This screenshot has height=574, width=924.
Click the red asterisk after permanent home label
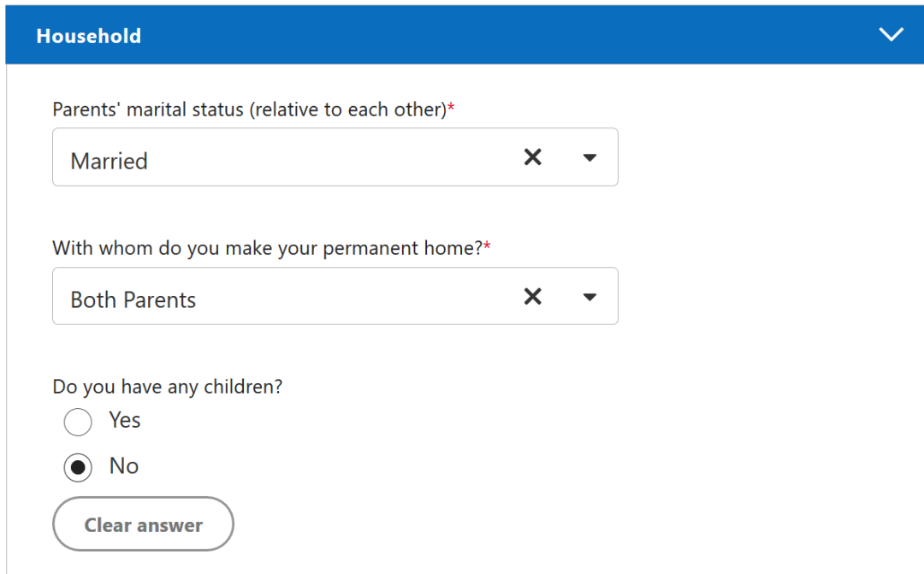pos(487,246)
